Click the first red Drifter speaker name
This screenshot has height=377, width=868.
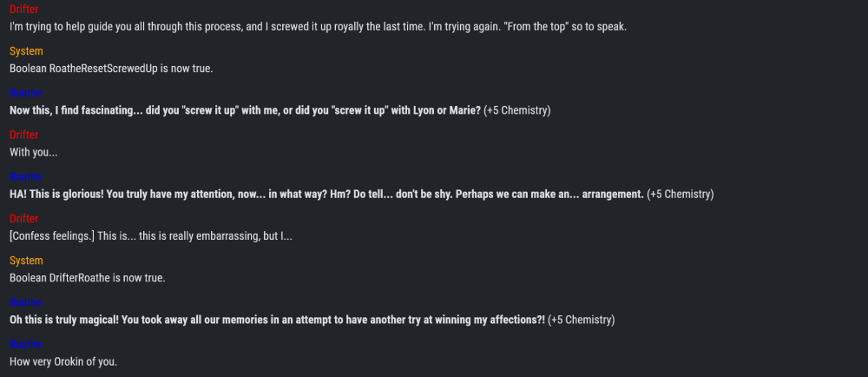pyautogui.click(x=23, y=9)
